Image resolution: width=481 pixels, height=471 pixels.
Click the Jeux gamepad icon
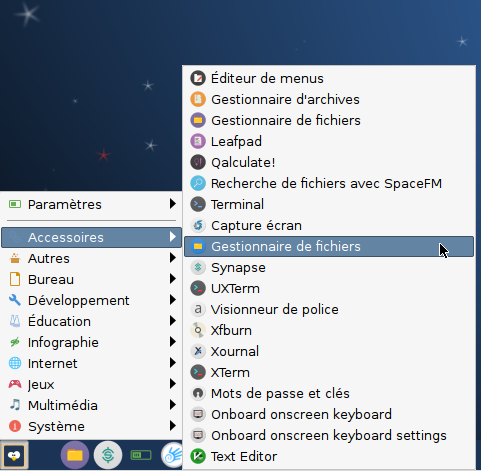click(15, 384)
